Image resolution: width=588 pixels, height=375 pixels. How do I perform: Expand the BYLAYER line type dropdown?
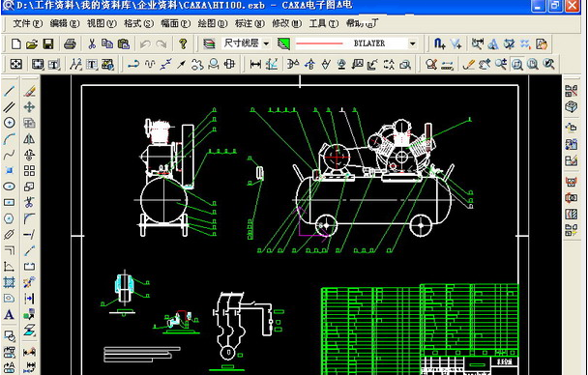coord(413,43)
